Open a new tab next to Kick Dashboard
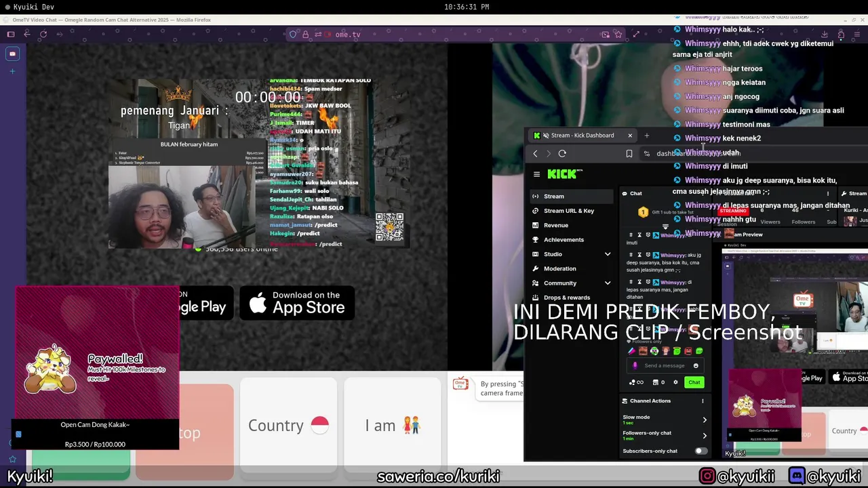Viewport: 868px width, 488px height. (646, 136)
